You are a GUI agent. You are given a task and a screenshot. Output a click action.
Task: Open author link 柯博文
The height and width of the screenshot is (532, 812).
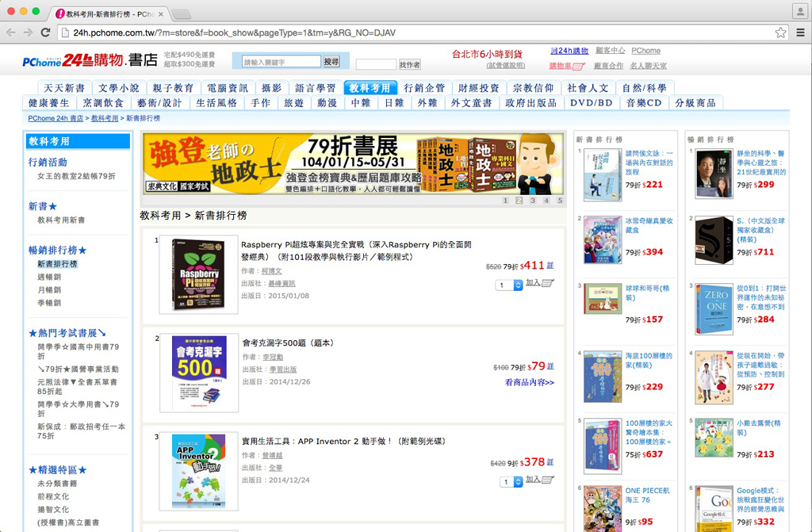point(272,271)
